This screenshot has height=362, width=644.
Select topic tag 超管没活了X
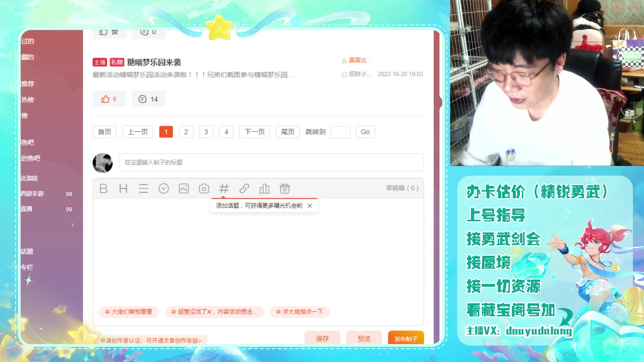(214, 312)
